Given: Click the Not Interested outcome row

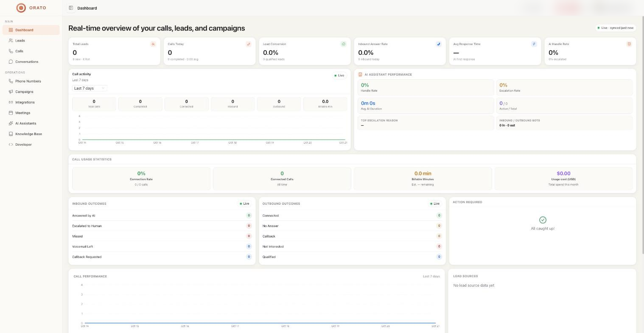Looking at the screenshot, I should coord(352,246).
